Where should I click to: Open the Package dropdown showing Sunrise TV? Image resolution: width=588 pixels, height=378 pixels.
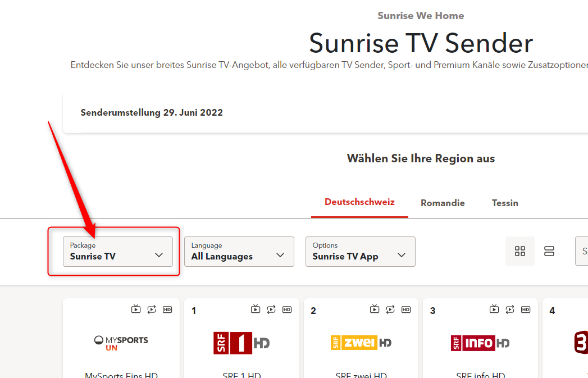coord(117,251)
